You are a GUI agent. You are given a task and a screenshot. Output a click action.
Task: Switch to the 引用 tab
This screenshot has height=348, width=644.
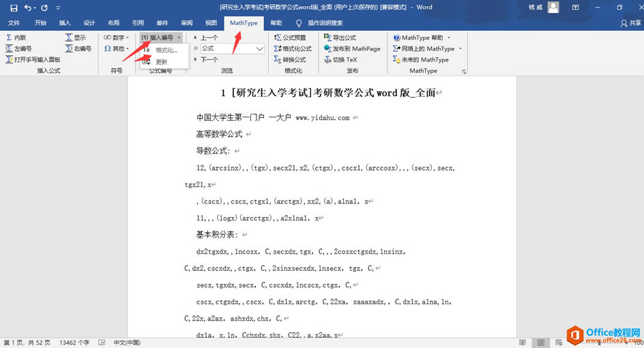(138, 23)
